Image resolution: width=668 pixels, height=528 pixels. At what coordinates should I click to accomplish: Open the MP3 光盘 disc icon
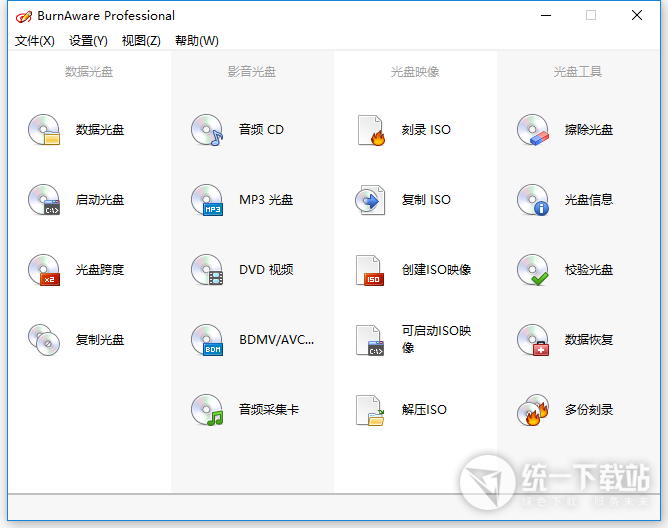coord(207,200)
